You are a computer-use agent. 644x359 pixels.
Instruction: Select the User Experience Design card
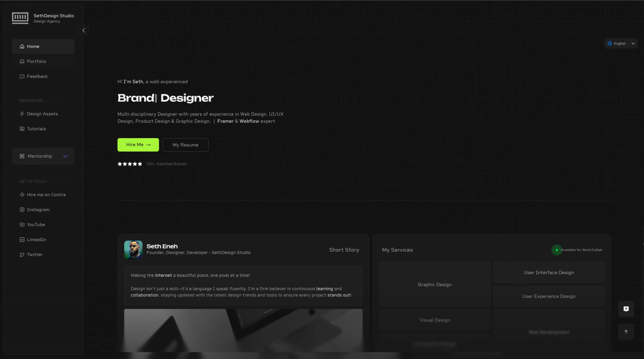549,297
